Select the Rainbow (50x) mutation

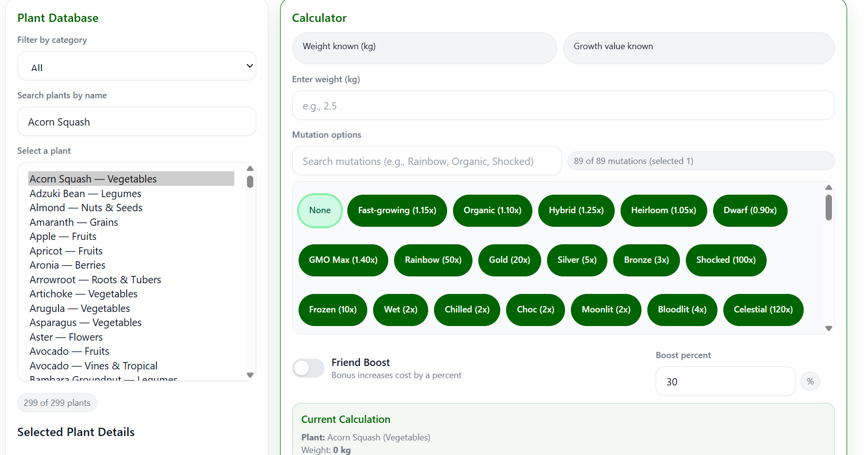[433, 260]
